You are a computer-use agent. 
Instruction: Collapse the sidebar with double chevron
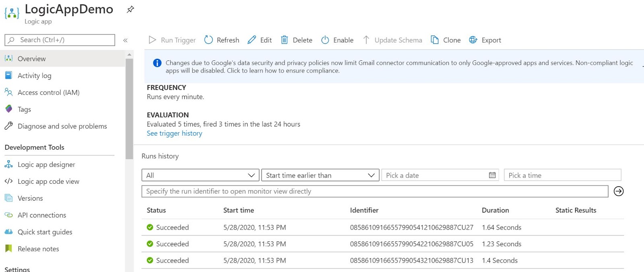pyautogui.click(x=125, y=40)
